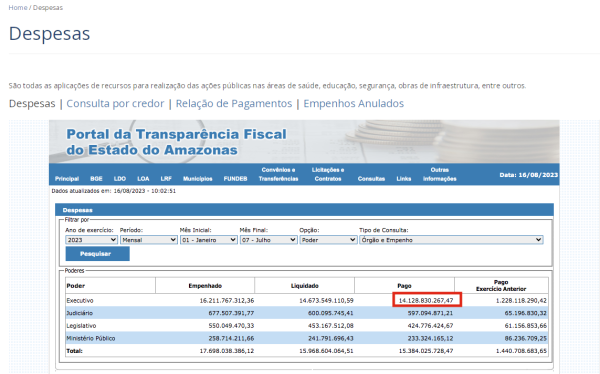Click the Executivo row label
The height and width of the screenshot is (374, 600).
[x=80, y=301]
